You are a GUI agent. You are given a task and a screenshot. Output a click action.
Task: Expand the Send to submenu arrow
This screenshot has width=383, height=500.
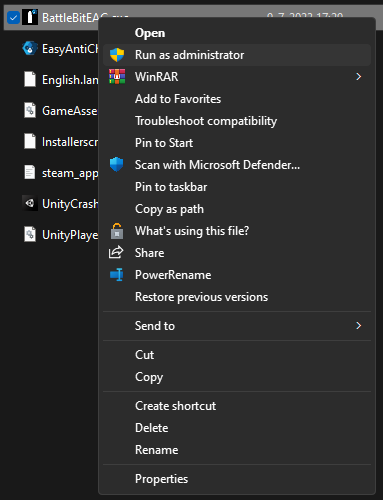(x=358, y=326)
